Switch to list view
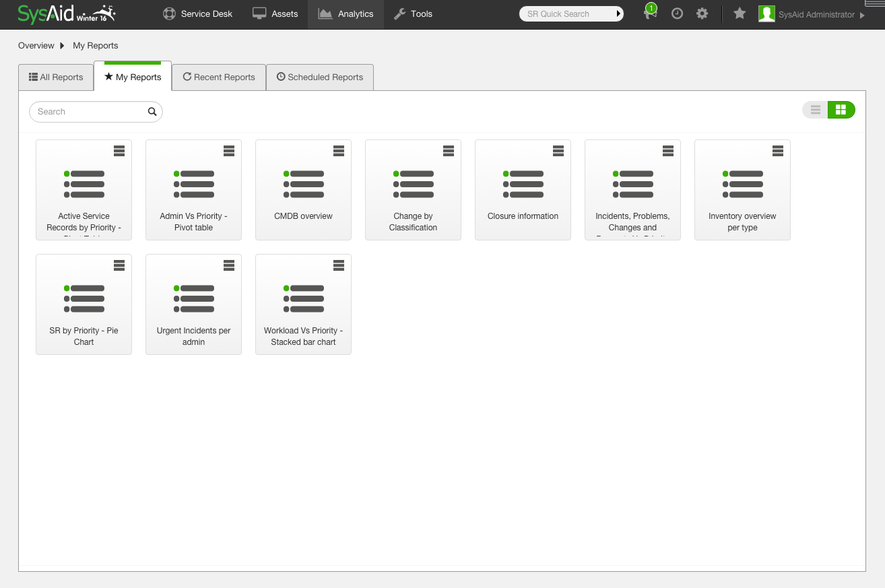 816,110
